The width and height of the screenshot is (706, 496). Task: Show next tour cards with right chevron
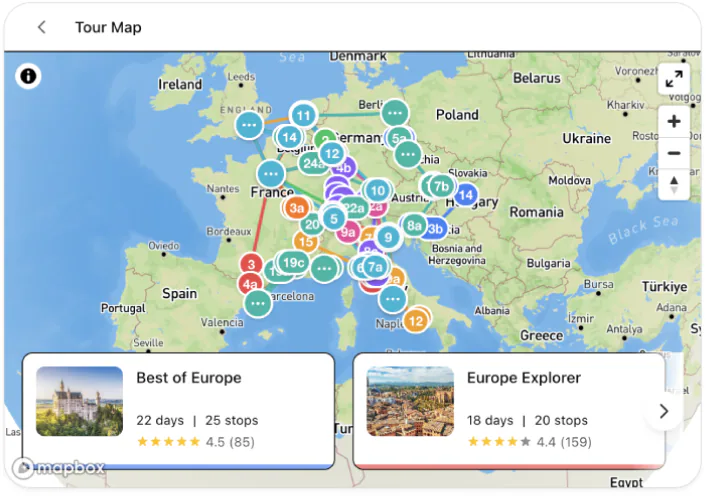click(664, 411)
